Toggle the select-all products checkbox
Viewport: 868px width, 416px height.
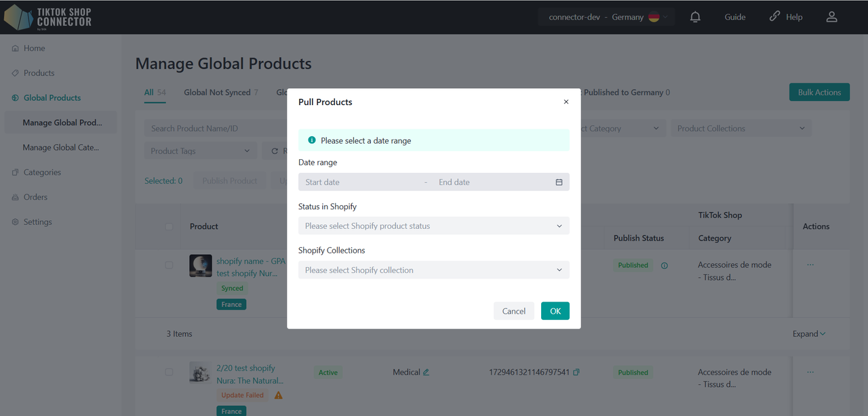169,226
